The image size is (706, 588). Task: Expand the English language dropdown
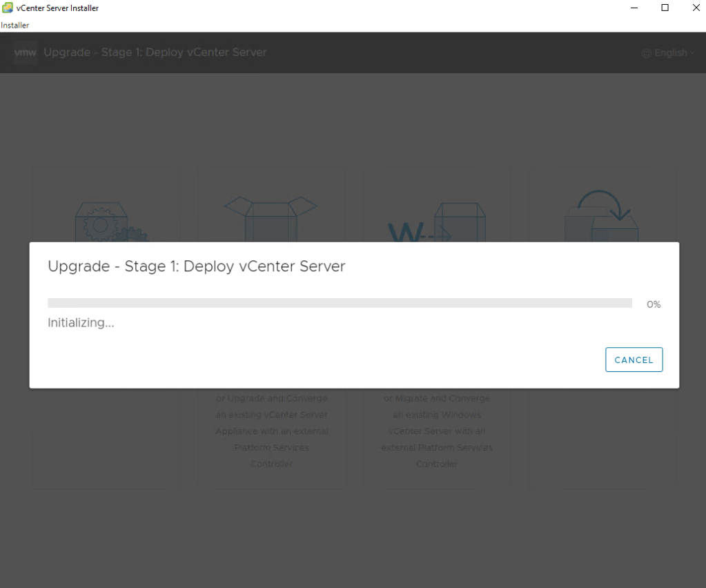click(x=674, y=53)
